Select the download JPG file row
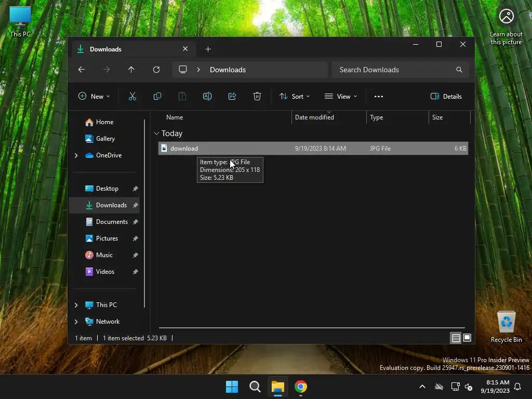 [x=313, y=149]
